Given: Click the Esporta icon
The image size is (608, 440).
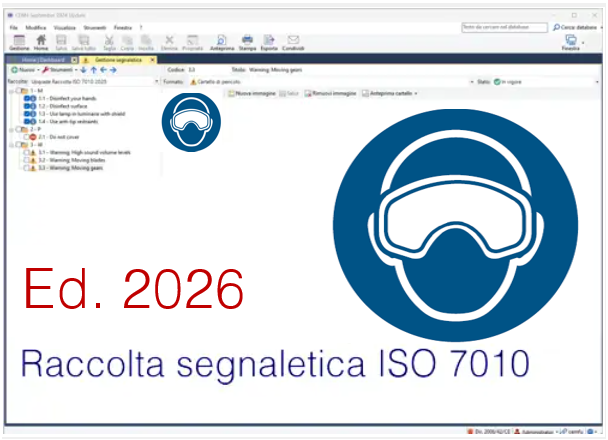Looking at the screenshot, I should (x=270, y=41).
